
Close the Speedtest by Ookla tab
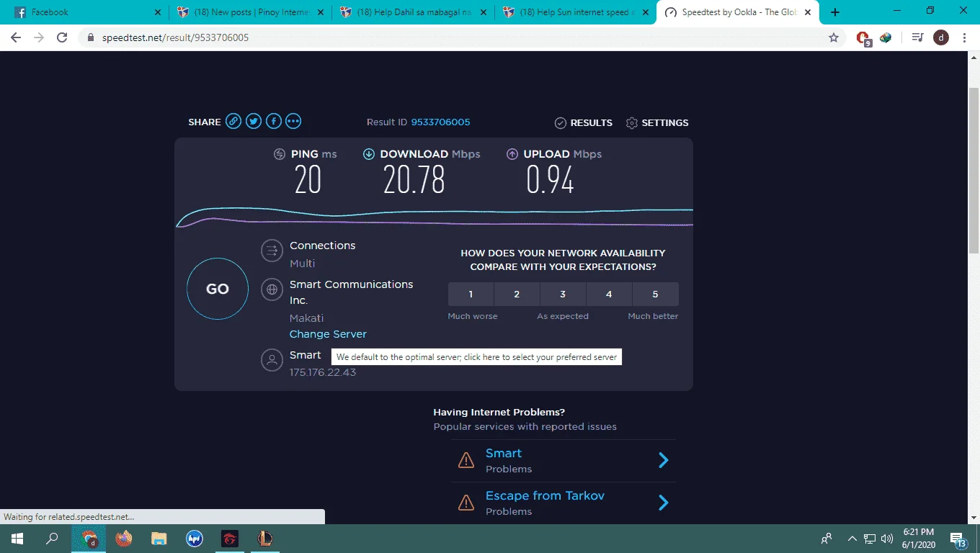tap(809, 12)
